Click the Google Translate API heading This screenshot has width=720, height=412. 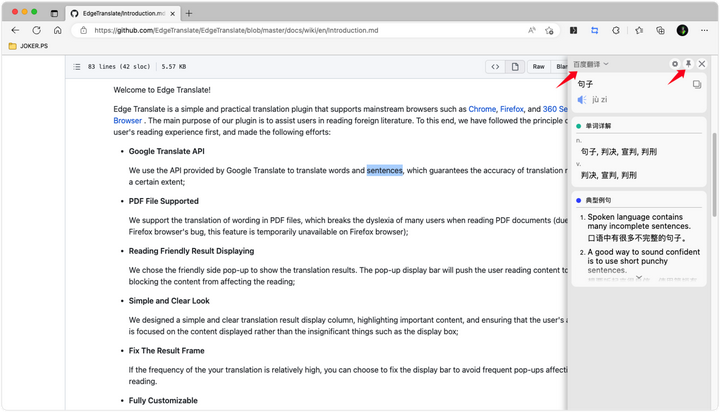167,151
